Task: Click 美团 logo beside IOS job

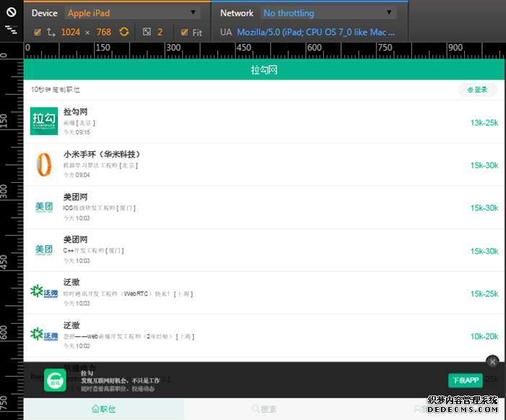Action: click(x=44, y=207)
